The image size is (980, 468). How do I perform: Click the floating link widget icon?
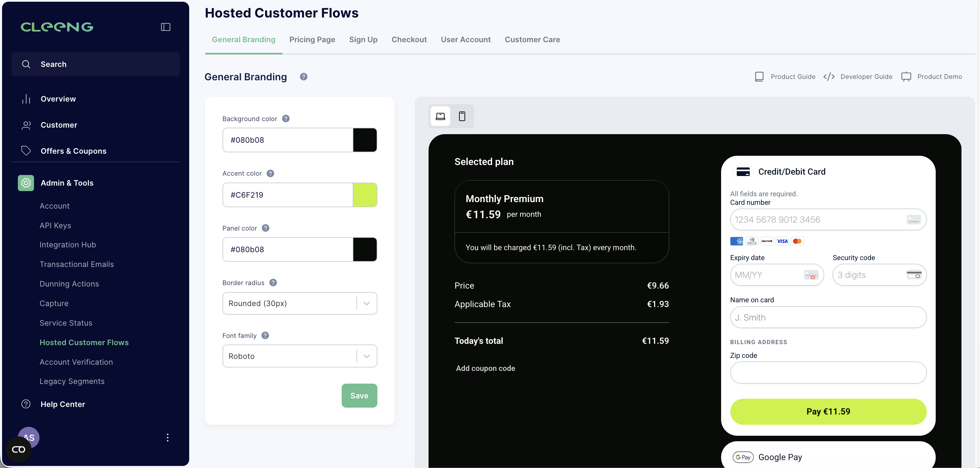point(19,450)
